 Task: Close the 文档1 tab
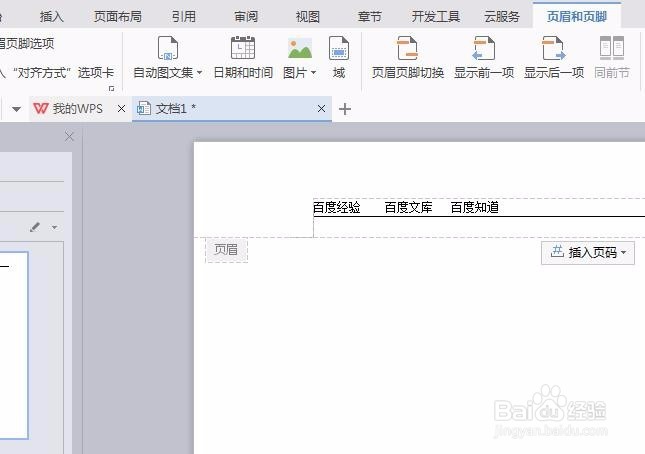(x=321, y=109)
